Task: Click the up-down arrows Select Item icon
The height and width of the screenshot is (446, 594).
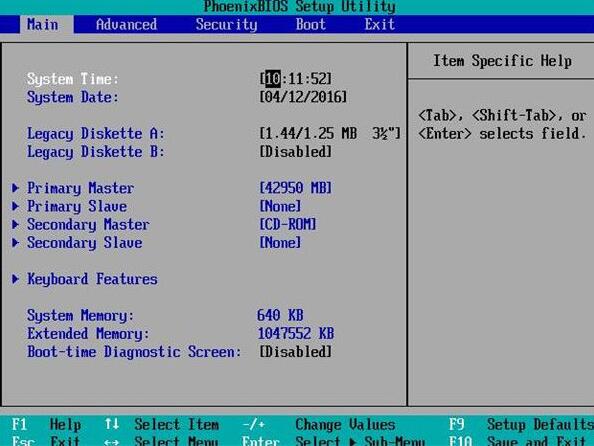Action: 111,424
